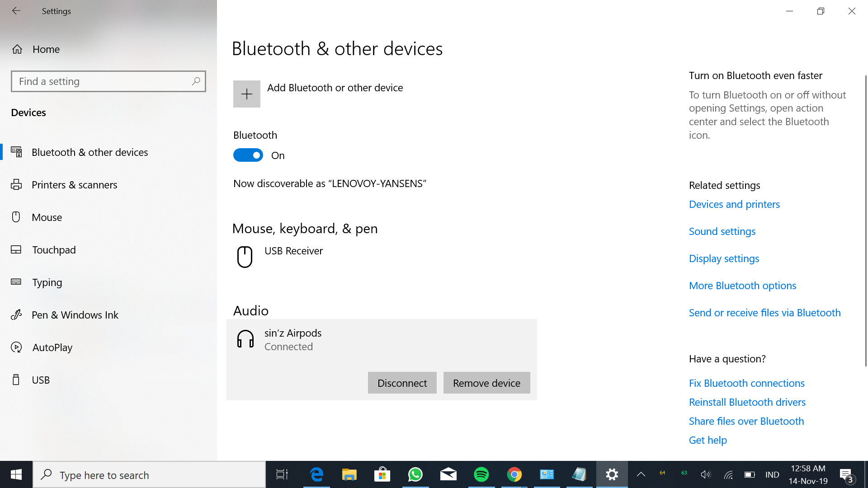Click the Wi-Fi network tray icon
This screenshot has height=488, width=868.
click(728, 474)
